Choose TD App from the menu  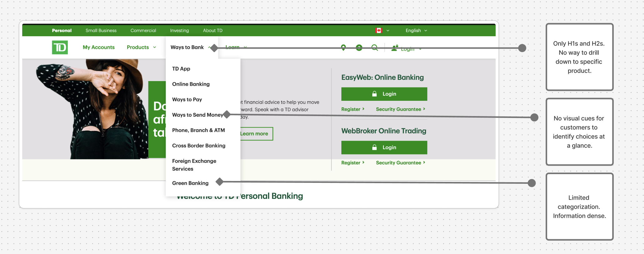pos(181,69)
